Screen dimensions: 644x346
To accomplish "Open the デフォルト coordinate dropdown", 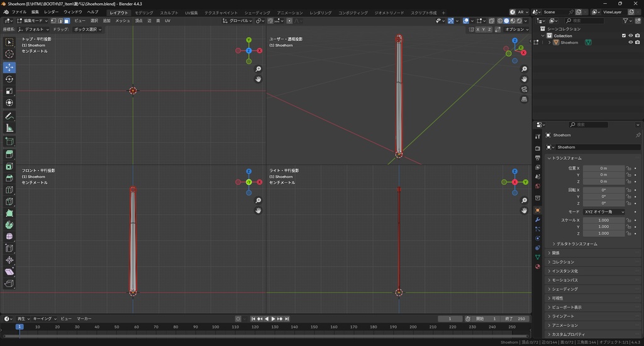I will (x=33, y=30).
